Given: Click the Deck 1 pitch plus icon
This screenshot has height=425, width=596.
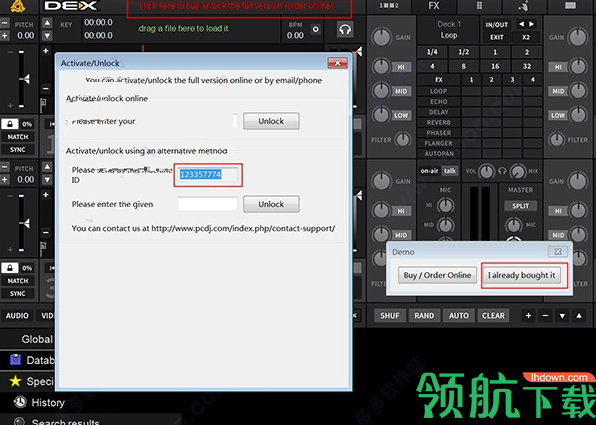Looking at the screenshot, I should pyautogui.click(x=4, y=35).
